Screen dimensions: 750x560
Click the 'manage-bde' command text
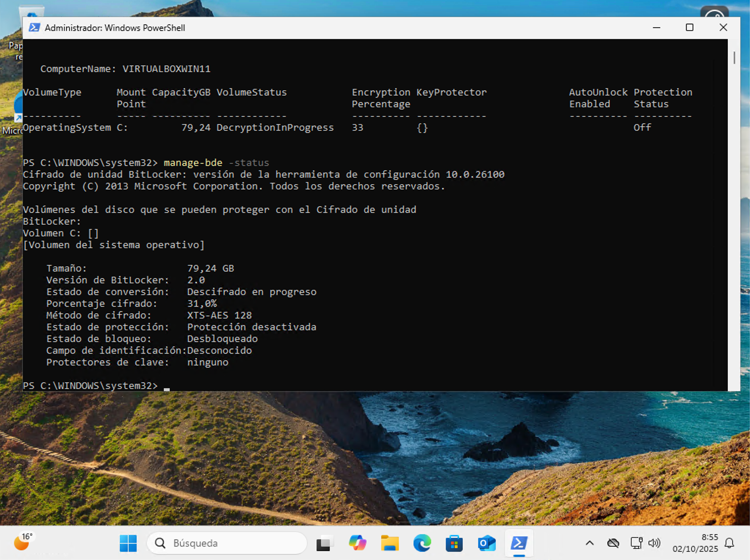coord(193,163)
